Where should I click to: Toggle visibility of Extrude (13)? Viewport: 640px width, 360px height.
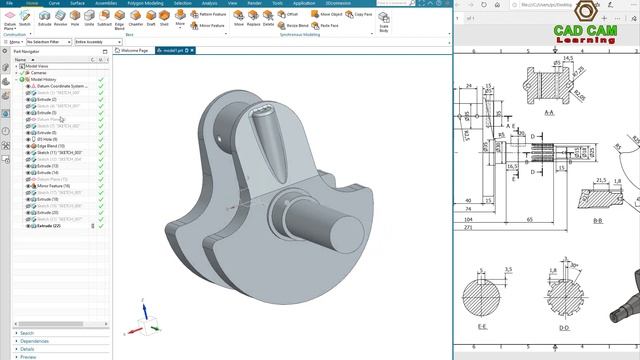[28, 166]
